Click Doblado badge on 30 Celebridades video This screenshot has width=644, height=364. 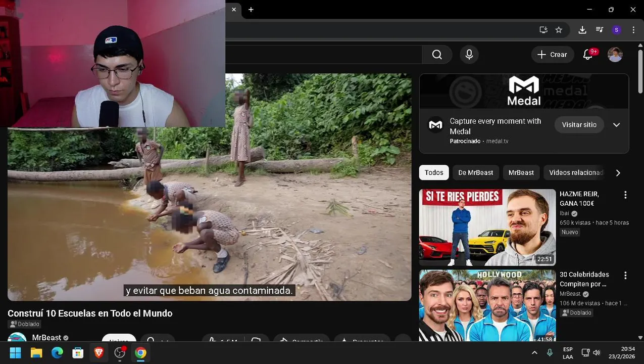click(x=576, y=312)
